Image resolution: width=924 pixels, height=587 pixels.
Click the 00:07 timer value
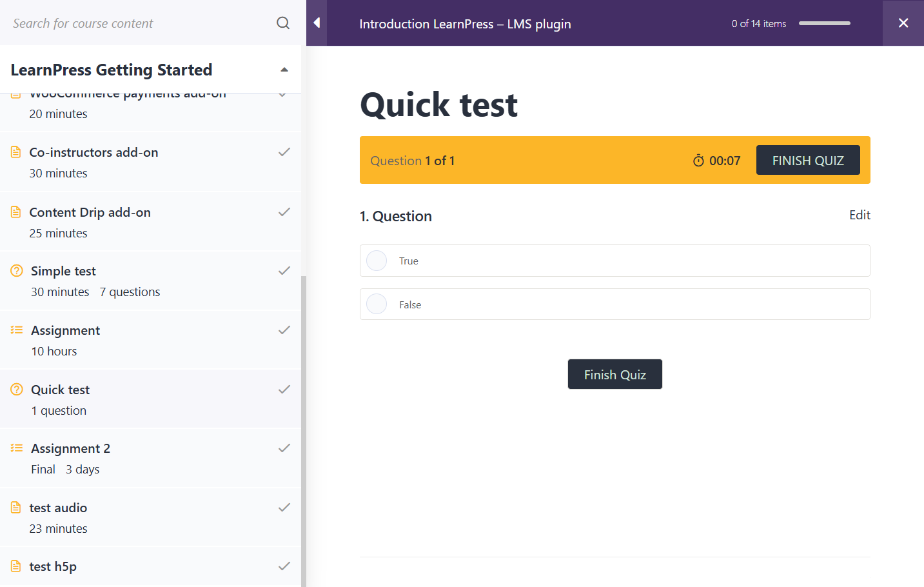[725, 161]
